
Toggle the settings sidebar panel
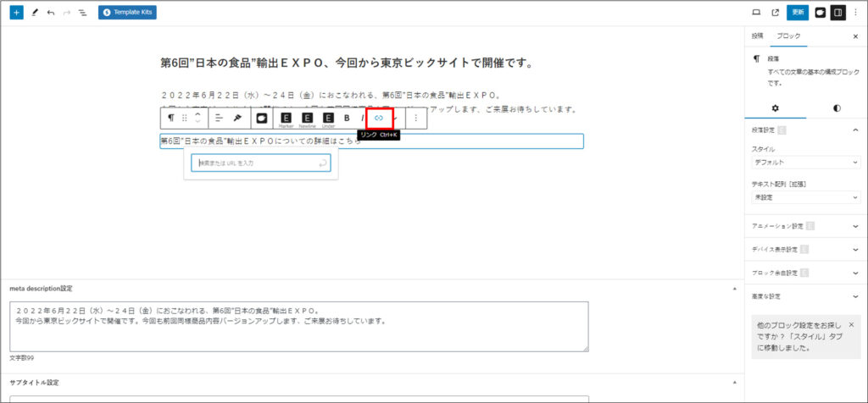[x=837, y=13]
